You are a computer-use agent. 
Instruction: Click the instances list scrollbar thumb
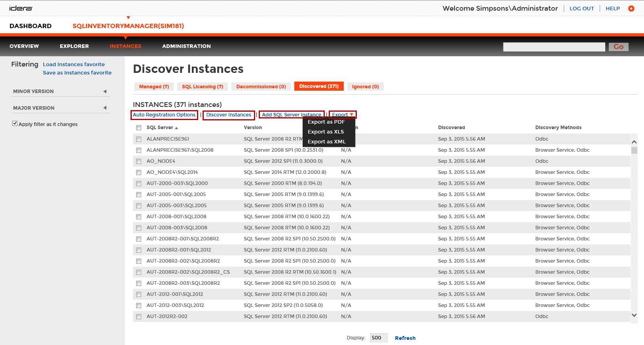[634, 151]
